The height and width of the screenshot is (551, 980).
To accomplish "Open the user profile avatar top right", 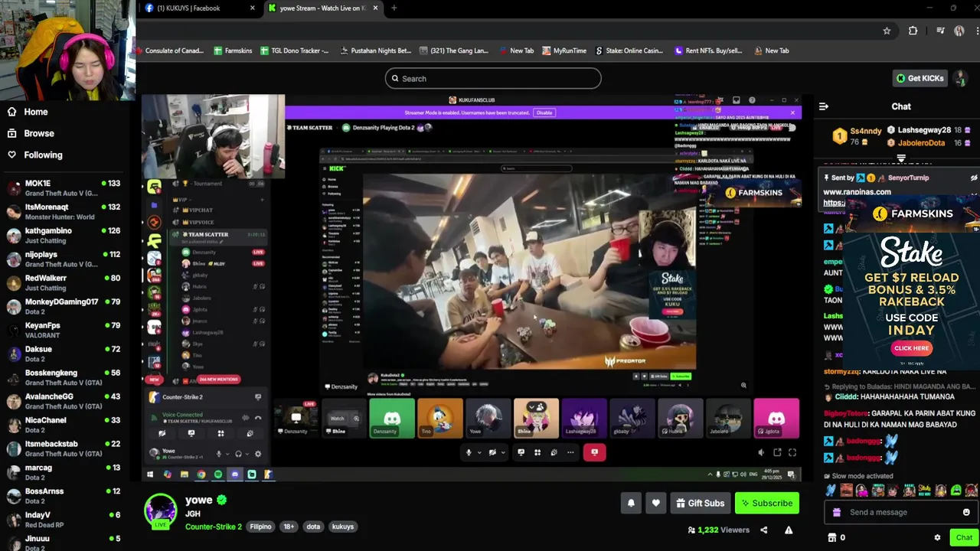I will [x=960, y=78].
